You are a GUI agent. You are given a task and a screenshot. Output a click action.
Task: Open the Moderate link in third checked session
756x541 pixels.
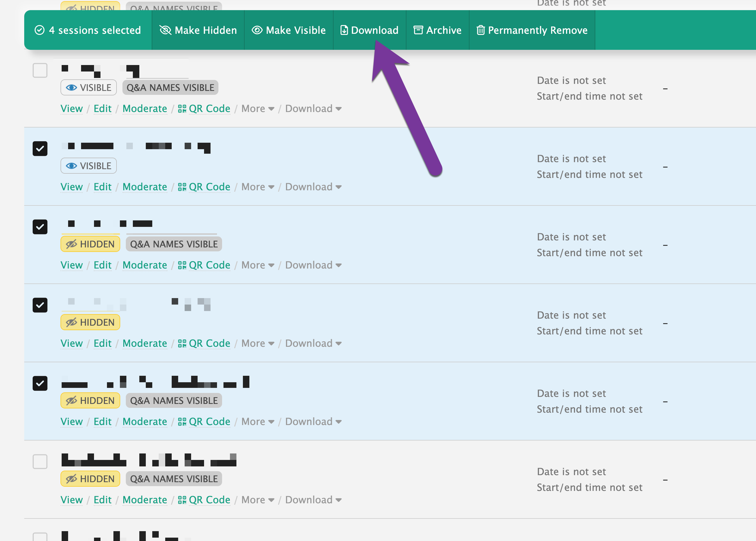pos(145,343)
